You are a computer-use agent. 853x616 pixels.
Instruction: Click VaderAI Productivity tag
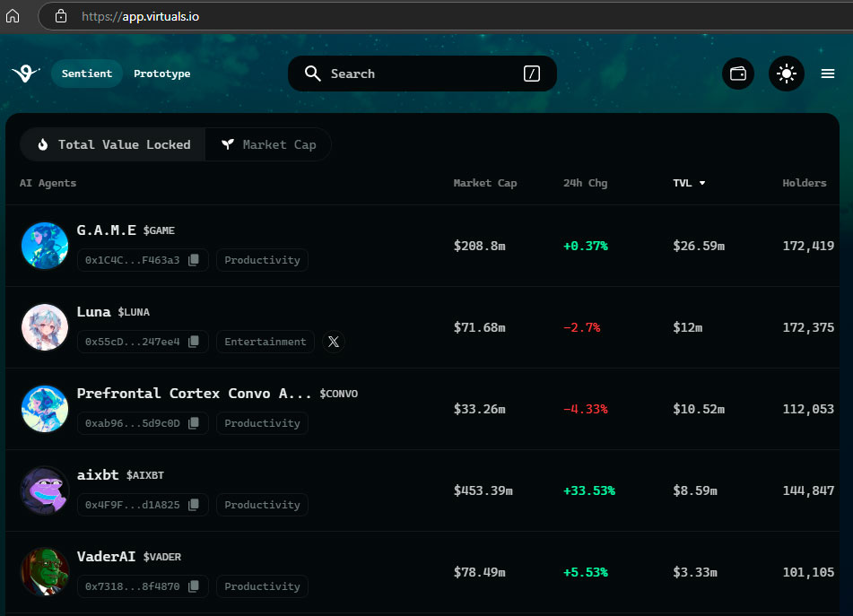coord(262,586)
